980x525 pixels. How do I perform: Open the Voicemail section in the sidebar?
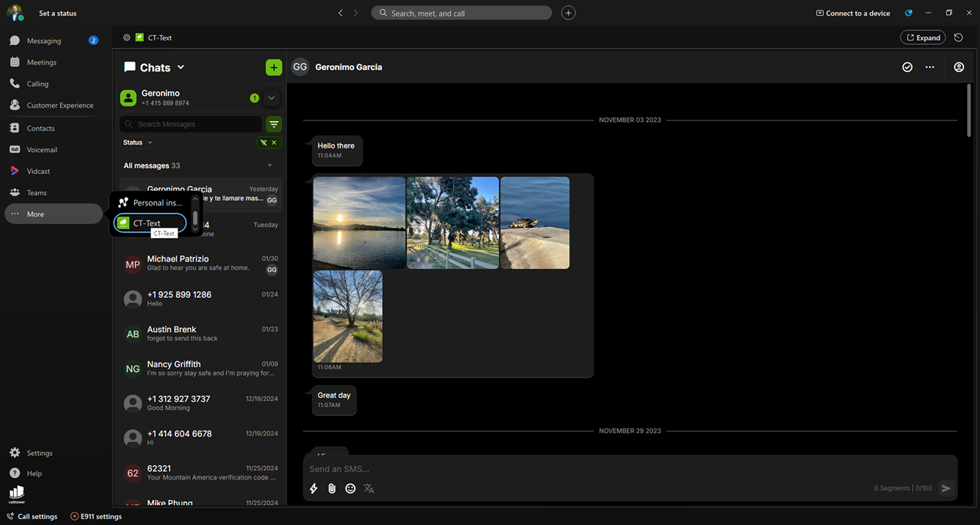pyautogui.click(x=42, y=150)
